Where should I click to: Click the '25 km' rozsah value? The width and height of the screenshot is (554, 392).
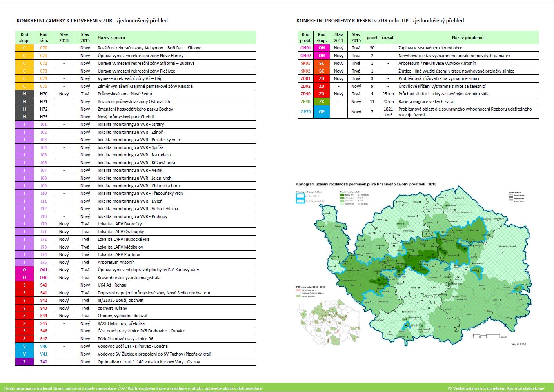point(388,94)
